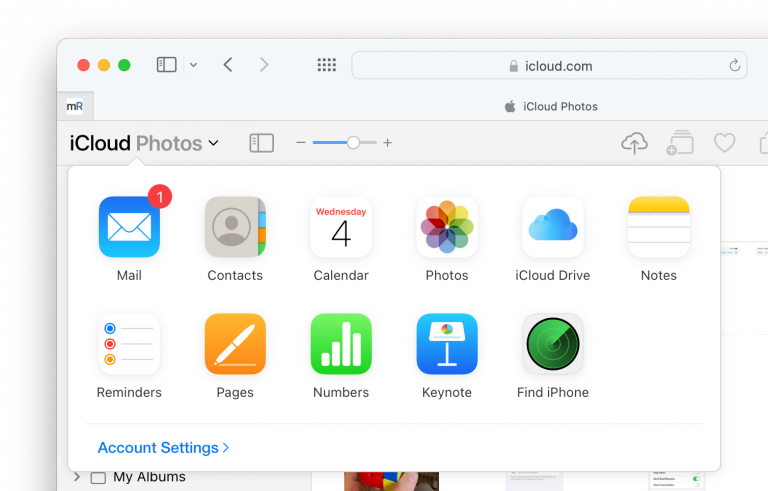
Task: Open the iCloud Drive app icon
Action: click(552, 227)
